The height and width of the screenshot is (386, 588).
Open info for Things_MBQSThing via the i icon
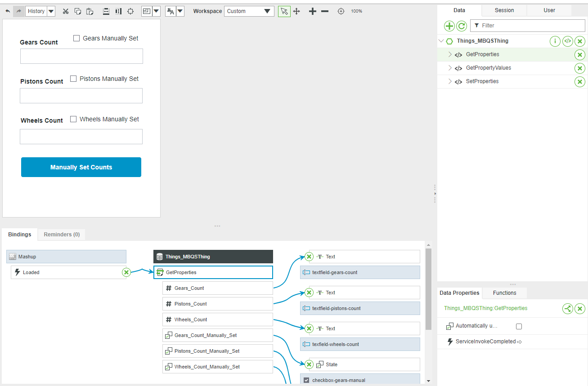[555, 41]
